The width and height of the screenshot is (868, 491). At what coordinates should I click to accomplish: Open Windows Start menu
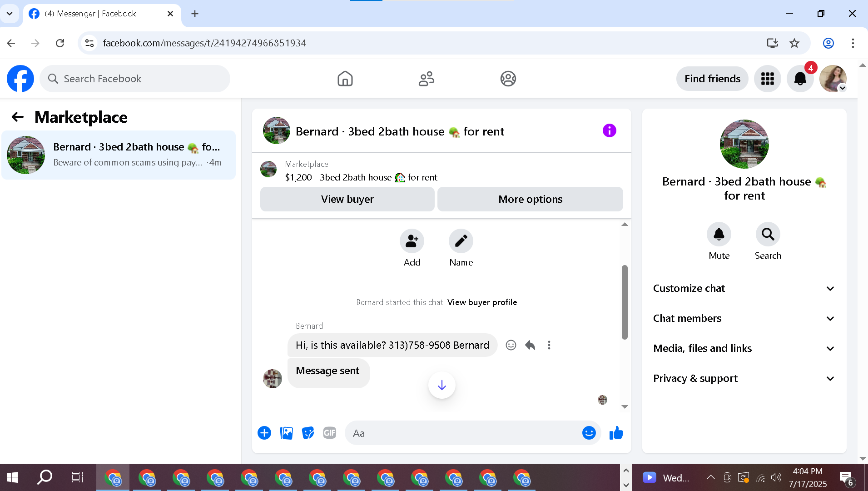point(12,477)
